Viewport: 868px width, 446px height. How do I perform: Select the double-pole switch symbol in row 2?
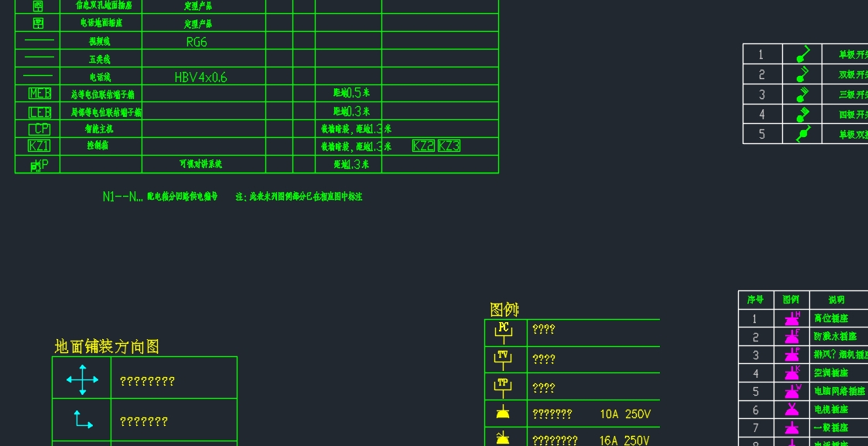click(802, 74)
